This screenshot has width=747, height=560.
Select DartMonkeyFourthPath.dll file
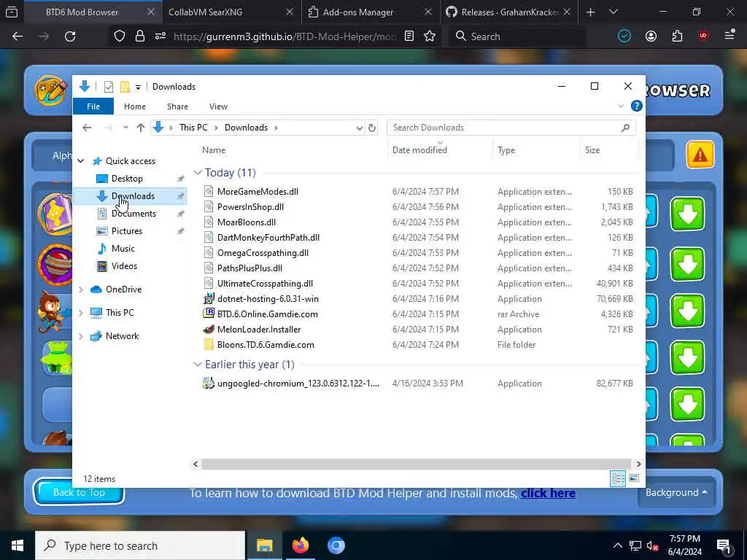pos(268,237)
